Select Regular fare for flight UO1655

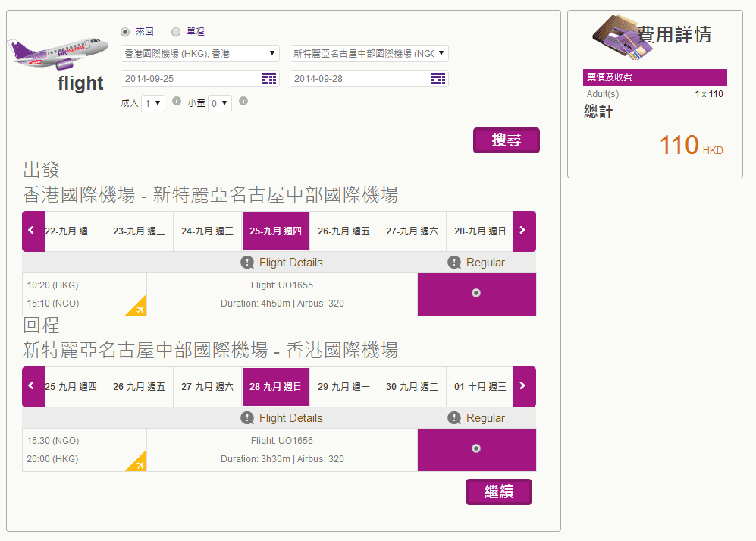coord(476,294)
